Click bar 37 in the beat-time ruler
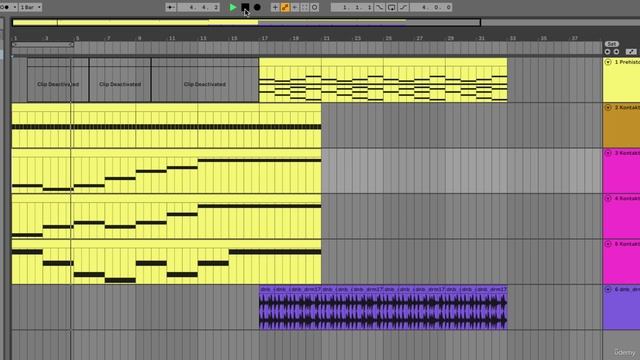The image size is (640, 360). [x=575, y=38]
